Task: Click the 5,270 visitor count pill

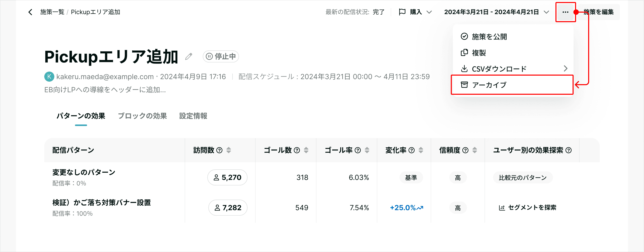Action: tap(227, 177)
